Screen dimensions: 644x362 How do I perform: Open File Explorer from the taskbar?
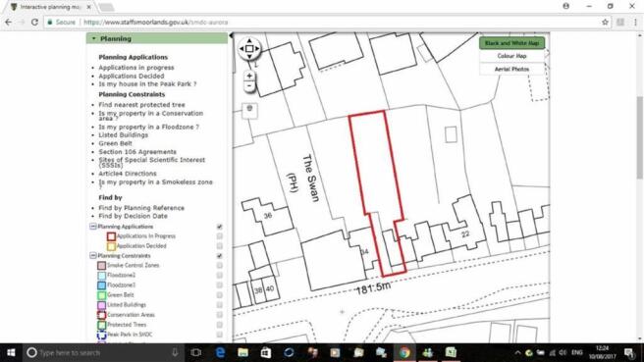(x=242, y=352)
